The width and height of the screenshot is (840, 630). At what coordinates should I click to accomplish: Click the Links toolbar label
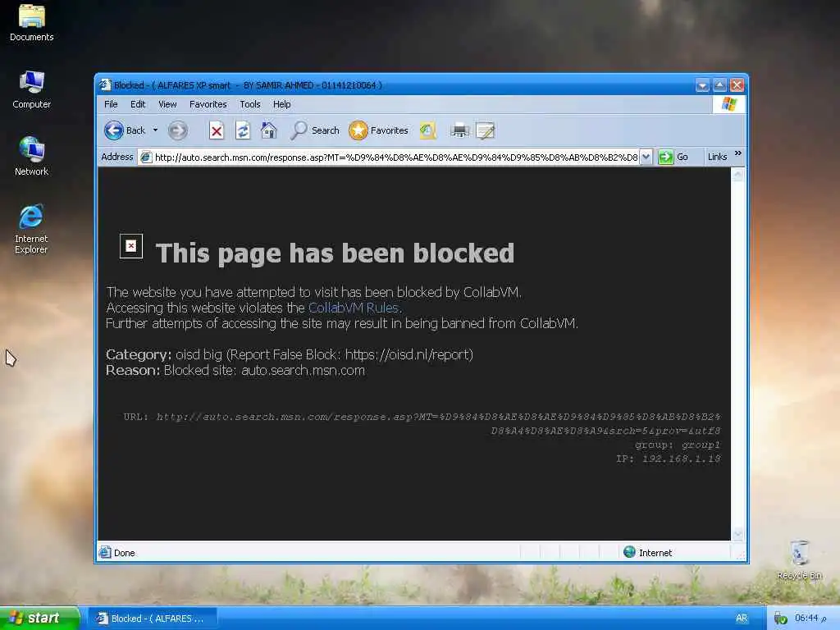(x=717, y=157)
